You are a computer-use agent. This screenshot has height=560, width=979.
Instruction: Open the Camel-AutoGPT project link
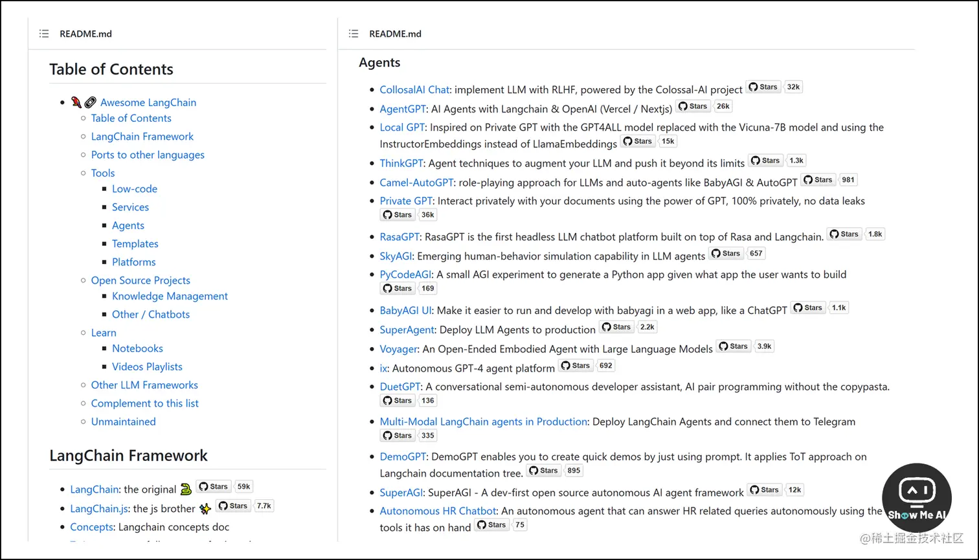[416, 183]
